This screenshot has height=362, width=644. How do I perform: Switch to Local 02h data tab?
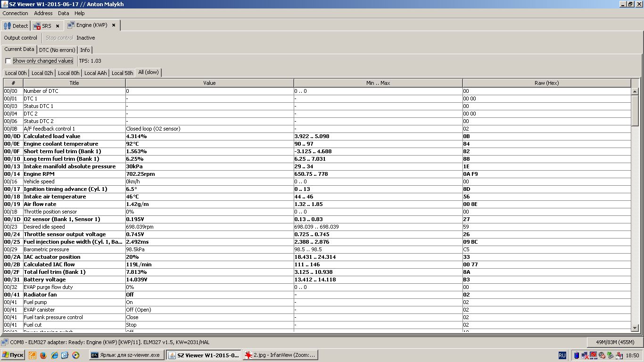click(42, 73)
